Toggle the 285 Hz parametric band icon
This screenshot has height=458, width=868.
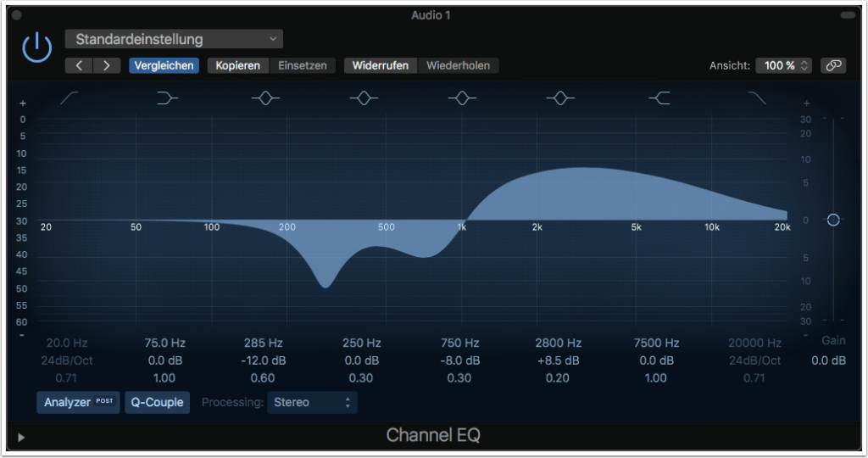click(x=265, y=99)
